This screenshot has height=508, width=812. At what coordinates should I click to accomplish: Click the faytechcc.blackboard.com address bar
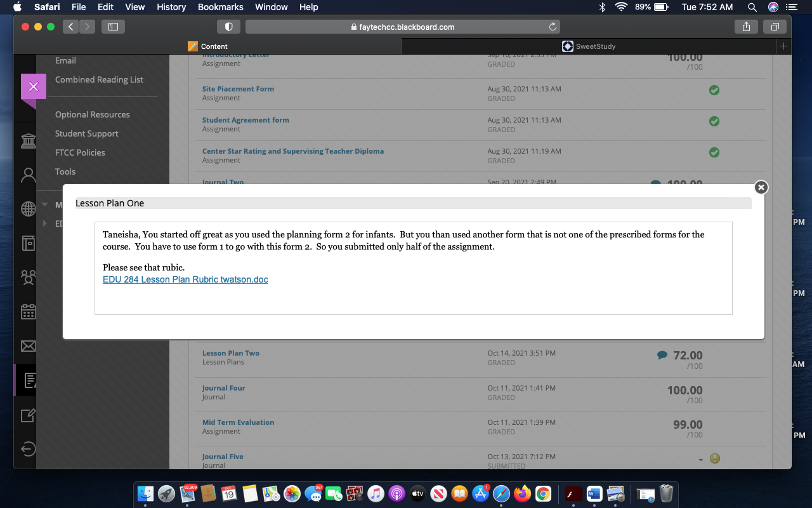(x=403, y=27)
